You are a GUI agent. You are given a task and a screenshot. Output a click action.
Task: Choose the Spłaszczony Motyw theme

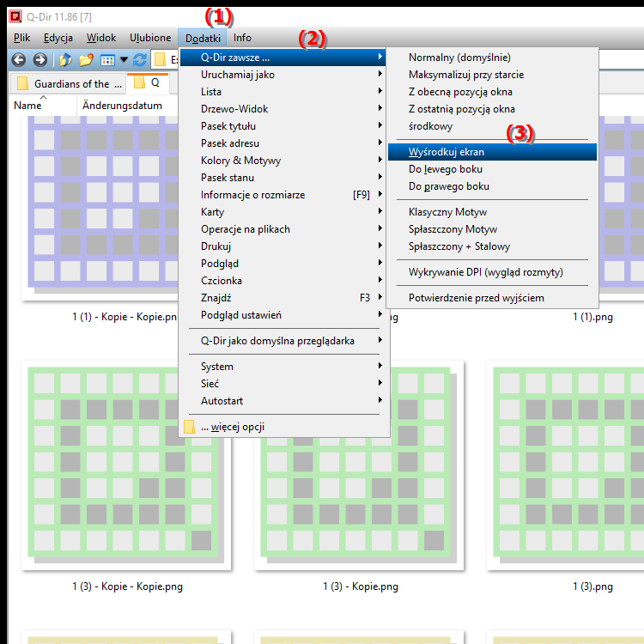[x=492, y=229]
